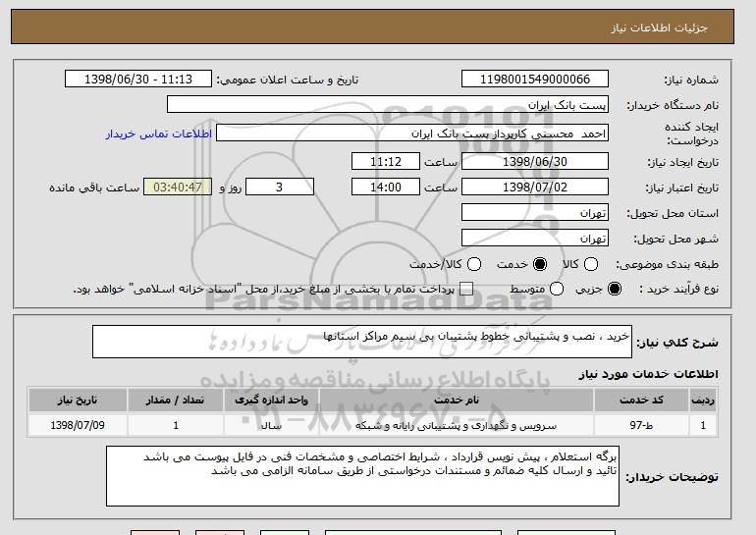Click the remaining days field showing 3

tap(280, 187)
